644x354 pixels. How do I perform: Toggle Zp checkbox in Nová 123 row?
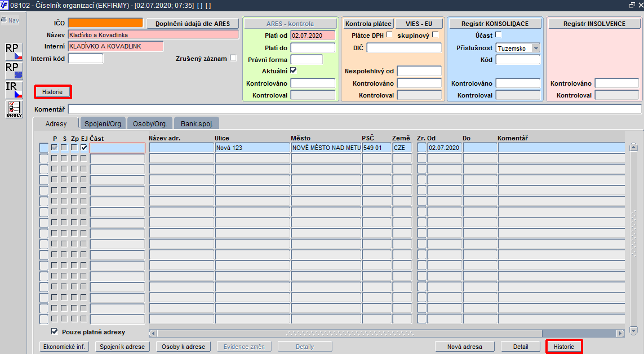pos(74,148)
